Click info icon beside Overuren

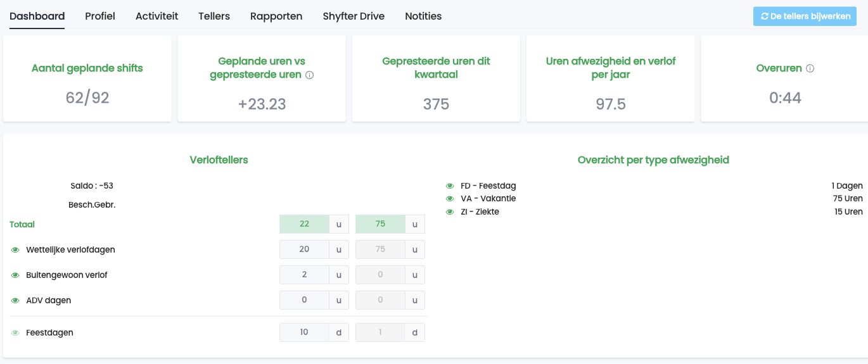810,68
